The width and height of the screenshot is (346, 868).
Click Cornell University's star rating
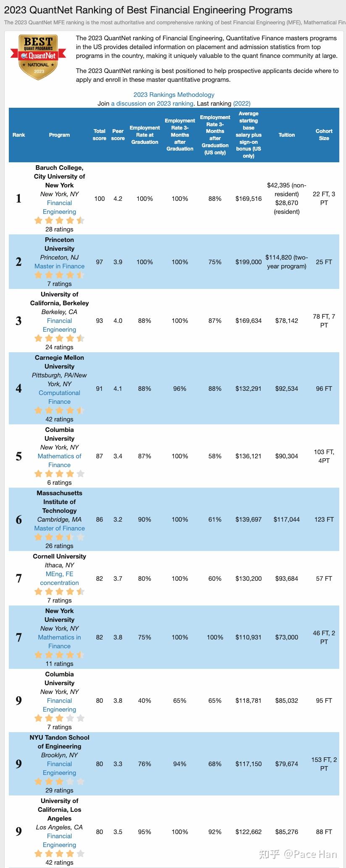[59, 592]
